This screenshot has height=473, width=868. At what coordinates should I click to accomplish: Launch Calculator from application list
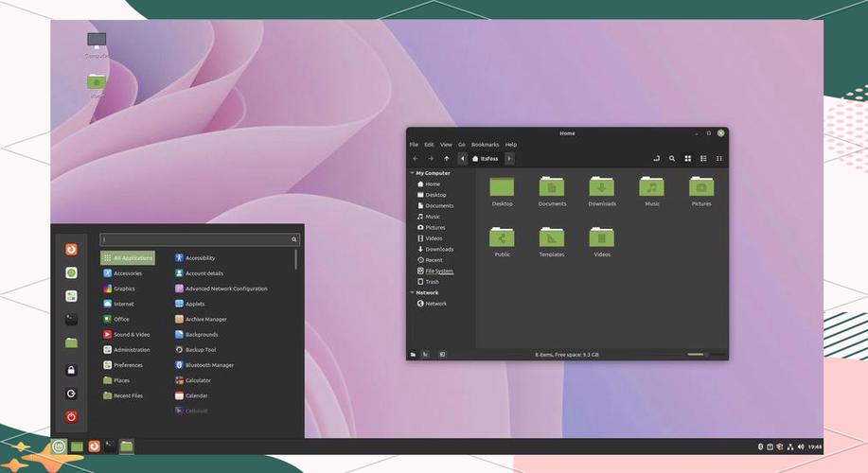(x=193, y=380)
